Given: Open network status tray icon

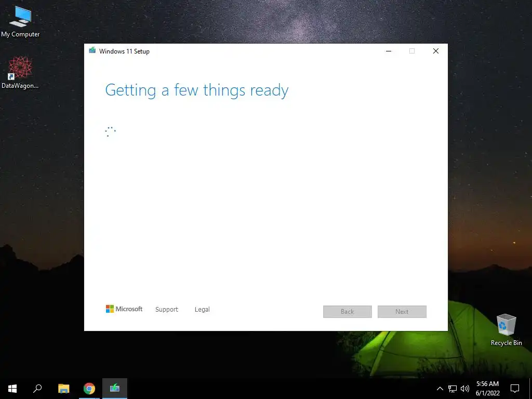Looking at the screenshot, I should pyautogui.click(x=453, y=389).
